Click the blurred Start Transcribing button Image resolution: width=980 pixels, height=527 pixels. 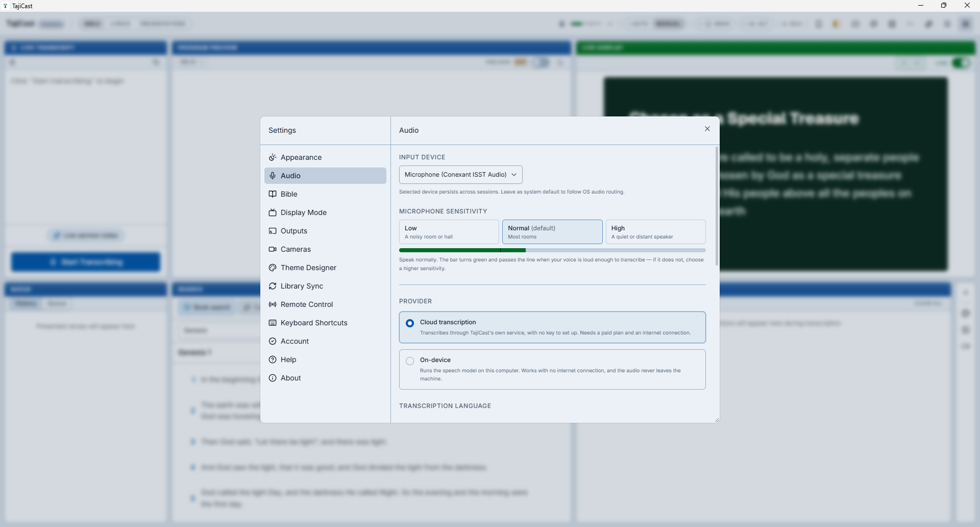coord(86,262)
